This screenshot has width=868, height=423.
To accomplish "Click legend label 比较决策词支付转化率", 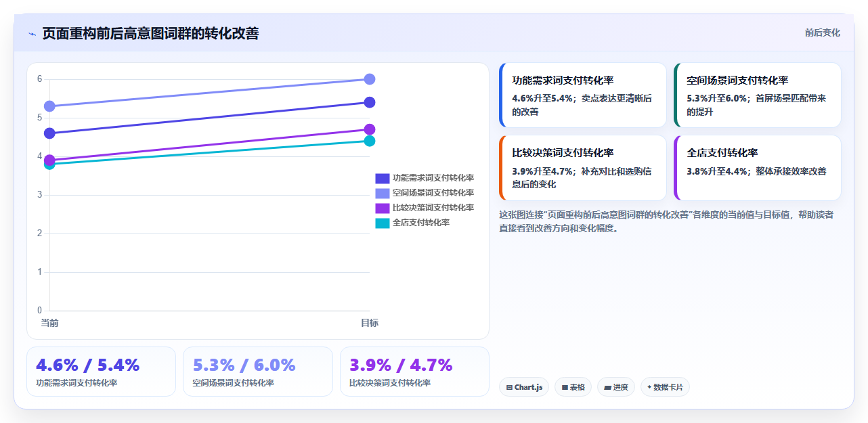I will tap(433, 208).
